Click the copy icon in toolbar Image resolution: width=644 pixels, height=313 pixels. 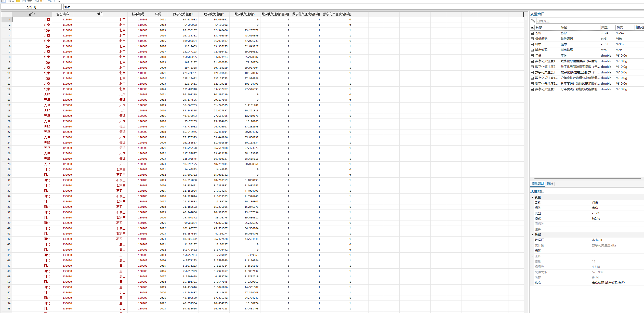(37, 1)
